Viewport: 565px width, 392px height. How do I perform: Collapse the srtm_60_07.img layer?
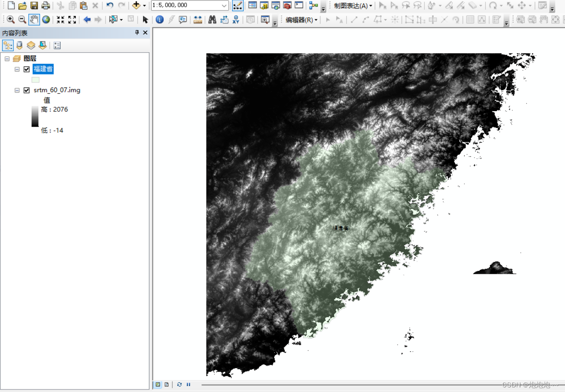coord(17,90)
